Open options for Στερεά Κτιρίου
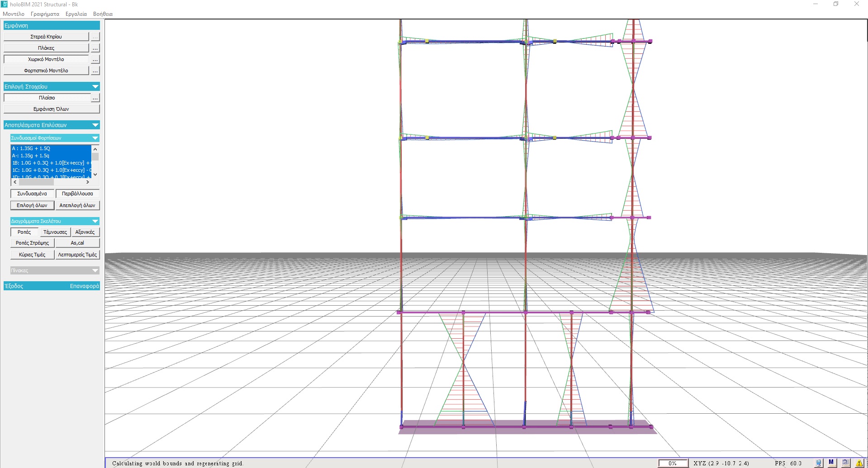Screen dimensions: 868x468 click(95, 37)
